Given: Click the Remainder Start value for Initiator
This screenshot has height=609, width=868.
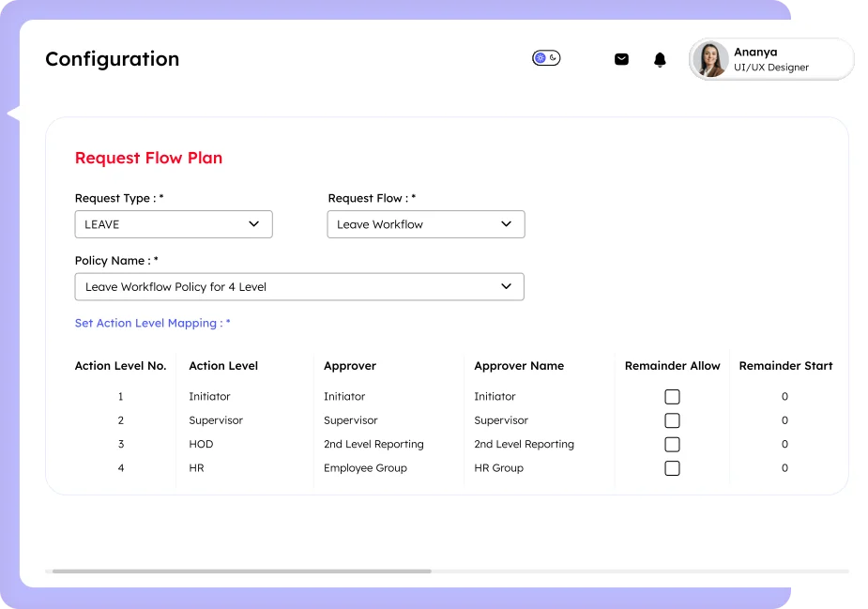Looking at the screenshot, I should [784, 397].
